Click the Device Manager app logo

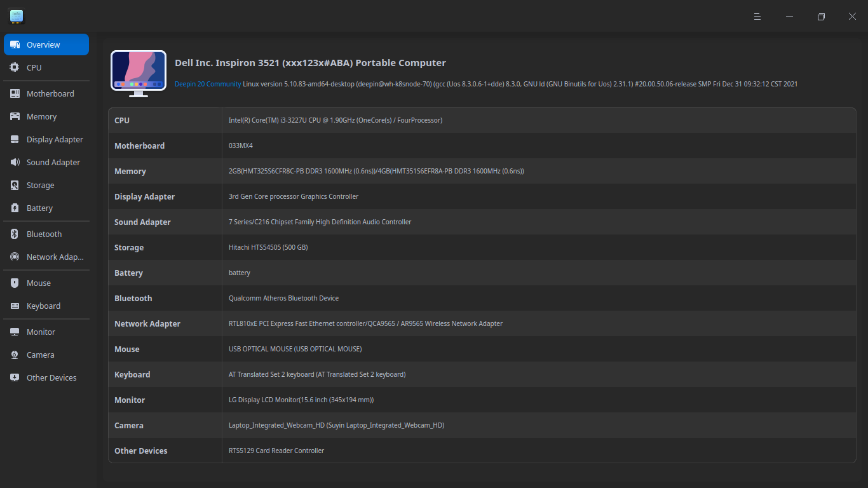click(x=17, y=17)
